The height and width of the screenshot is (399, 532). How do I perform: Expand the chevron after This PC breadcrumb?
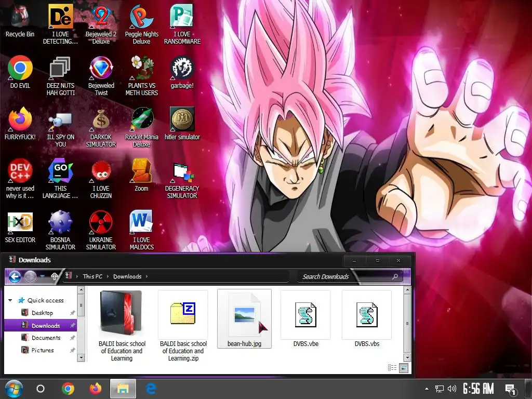tap(108, 276)
